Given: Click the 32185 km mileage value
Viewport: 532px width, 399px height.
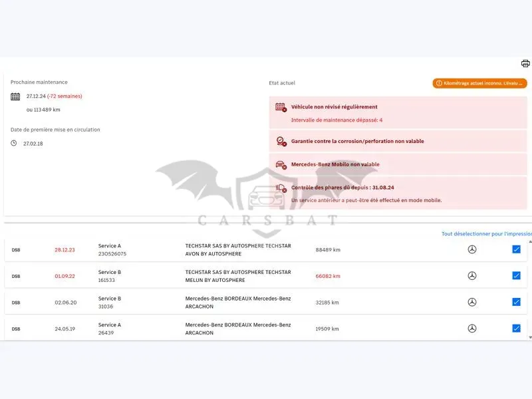Looking at the screenshot, I should [x=327, y=303].
